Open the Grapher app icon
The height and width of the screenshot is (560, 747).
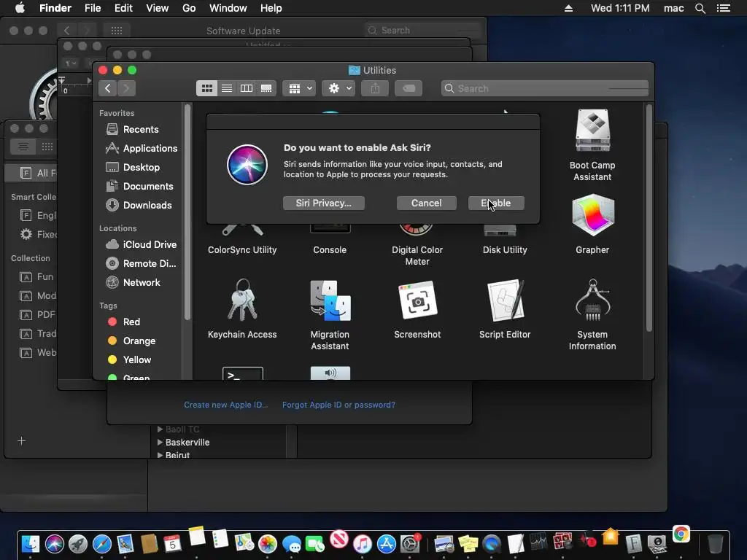click(592, 215)
